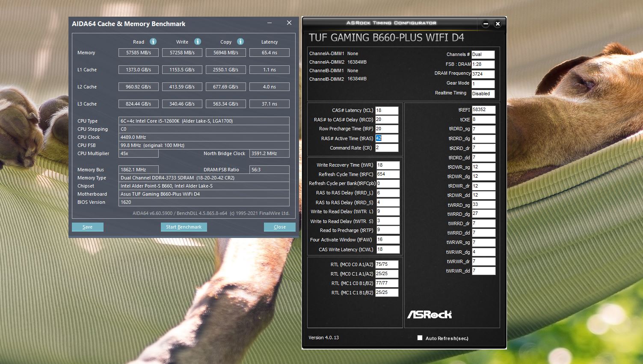The image size is (643, 364).
Task: Click the Read to Precharge (tRTP) field
Action: point(388,230)
